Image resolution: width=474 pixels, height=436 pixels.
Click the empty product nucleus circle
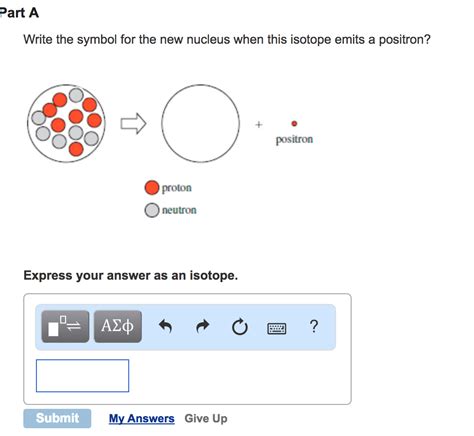pyautogui.click(x=201, y=123)
